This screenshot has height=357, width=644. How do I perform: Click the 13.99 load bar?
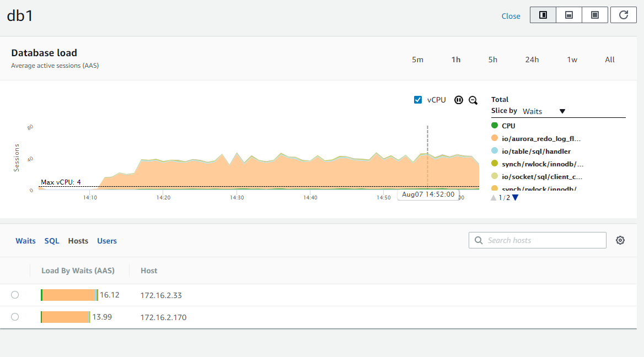pyautogui.click(x=65, y=317)
